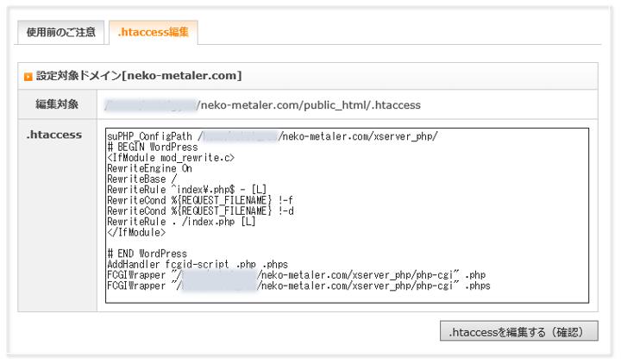Click the orange arrow icon beside 設定対象ドメイン

tap(28, 77)
